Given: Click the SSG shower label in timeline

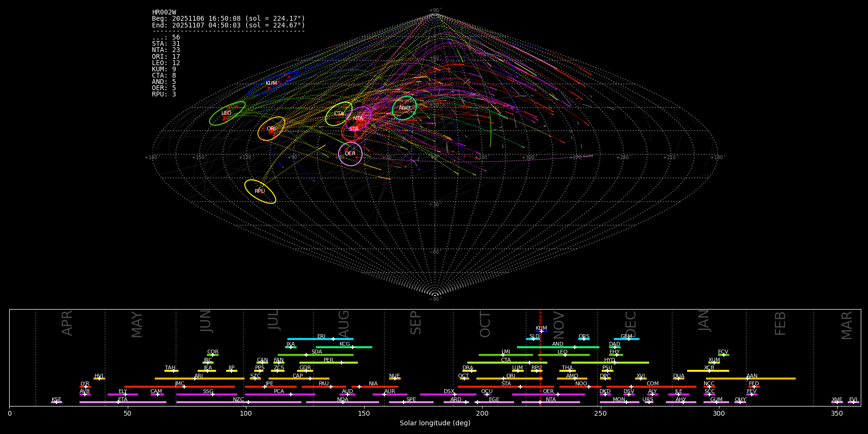Looking at the screenshot, I should [208, 392].
